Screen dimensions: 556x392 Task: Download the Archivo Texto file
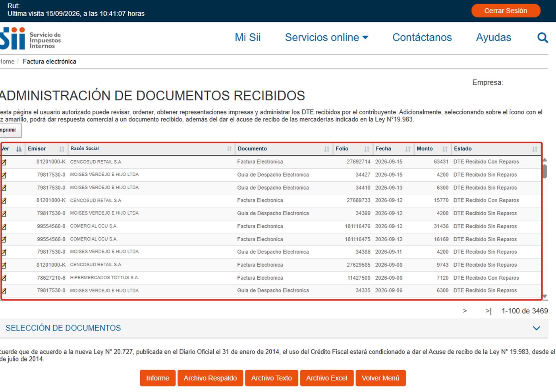(x=272, y=378)
